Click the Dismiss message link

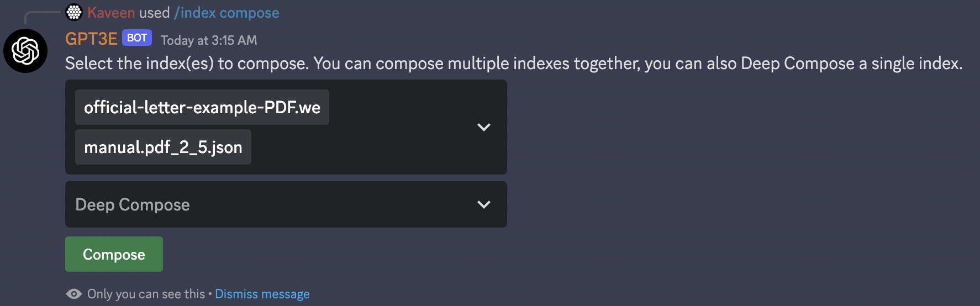[262, 294]
